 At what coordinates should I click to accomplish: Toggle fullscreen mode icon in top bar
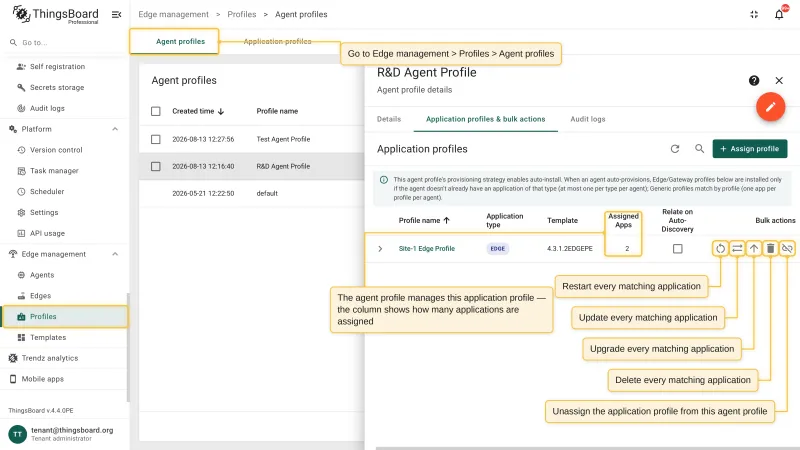[754, 14]
